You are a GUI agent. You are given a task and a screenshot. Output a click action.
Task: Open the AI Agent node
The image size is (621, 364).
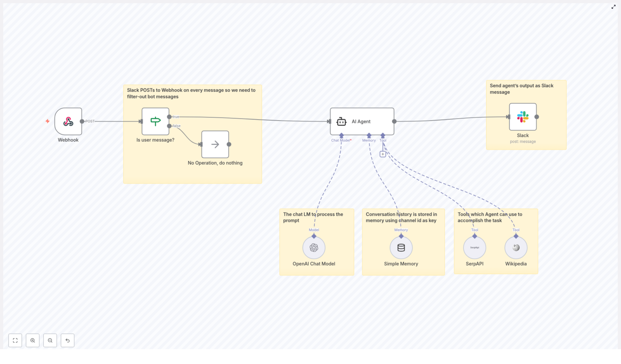click(361, 121)
